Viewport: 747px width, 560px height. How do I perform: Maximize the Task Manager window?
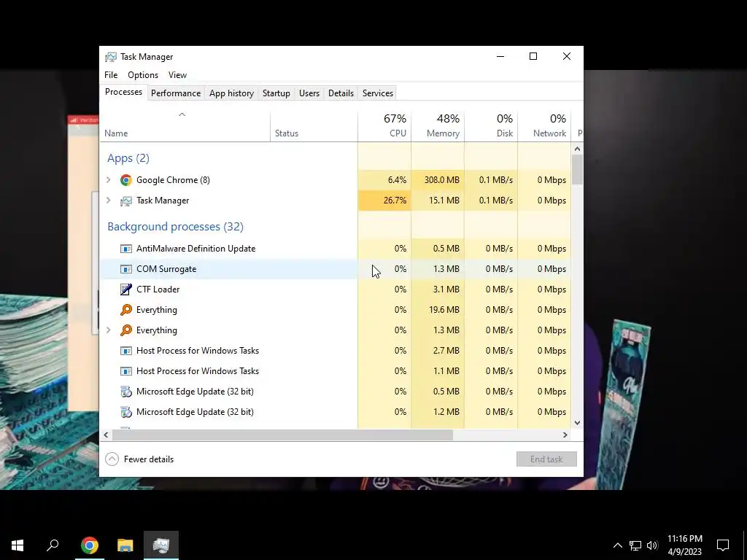coord(533,57)
